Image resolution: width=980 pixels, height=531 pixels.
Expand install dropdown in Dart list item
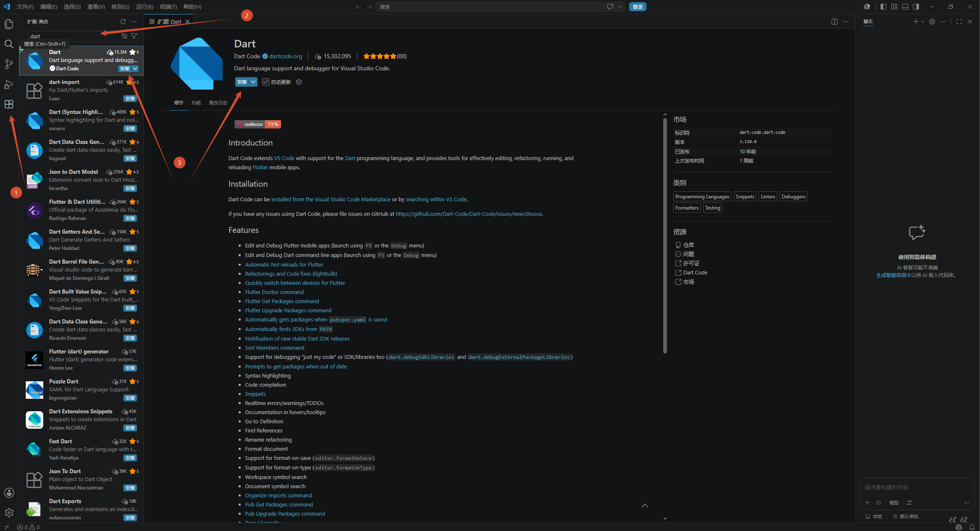click(x=135, y=69)
